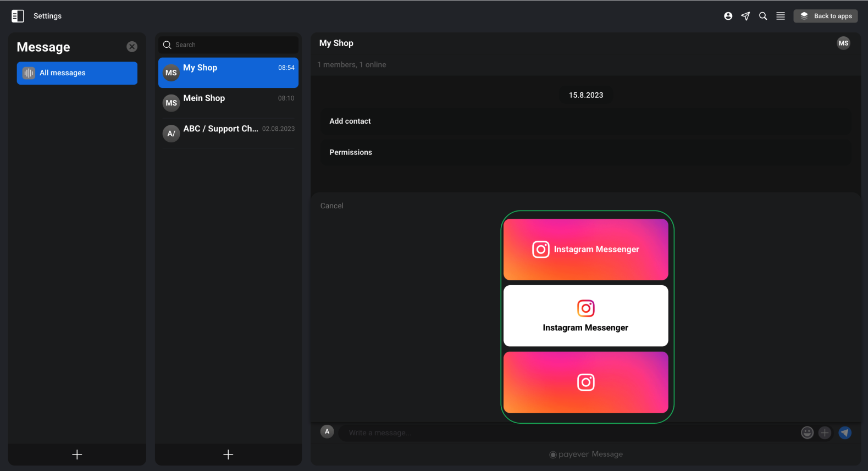Close the Message panel with the X icon
Screen dimensions: 868x471
132,47
